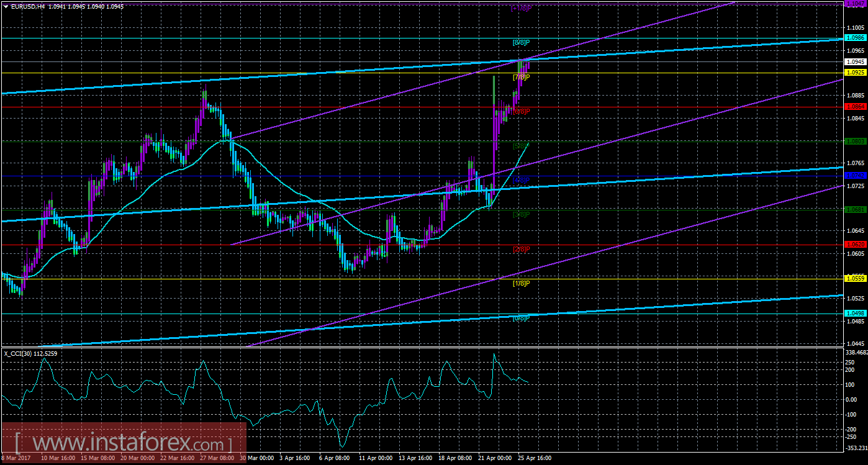Click price scale value 1.0765
The image size is (868, 465).
856,163
